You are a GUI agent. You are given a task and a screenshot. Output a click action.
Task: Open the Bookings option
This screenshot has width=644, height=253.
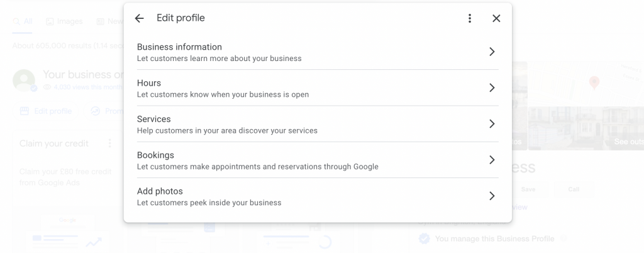(x=155, y=155)
